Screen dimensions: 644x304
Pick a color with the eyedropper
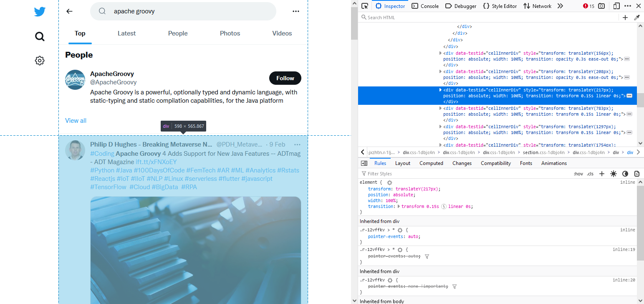click(x=637, y=18)
